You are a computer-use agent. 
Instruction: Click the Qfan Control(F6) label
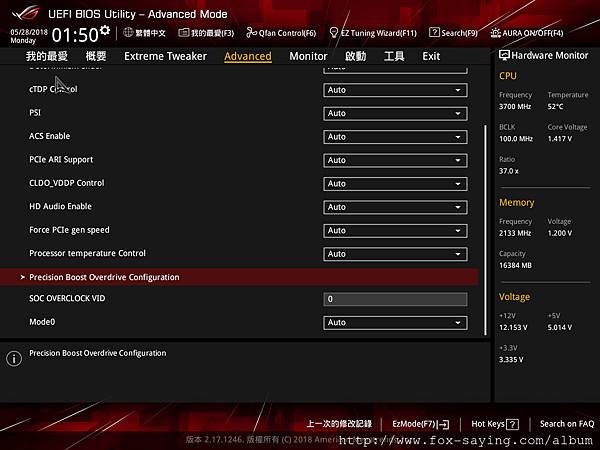[x=287, y=33]
